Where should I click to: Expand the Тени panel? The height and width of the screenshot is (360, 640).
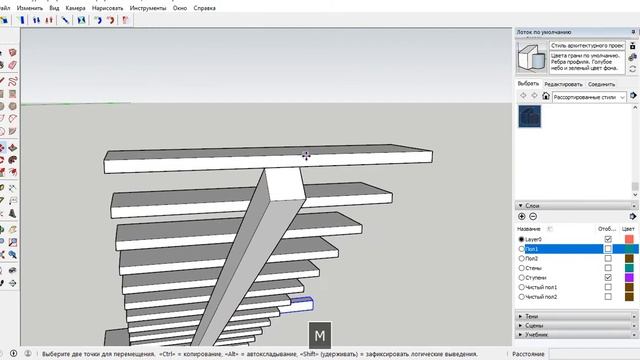click(576, 316)
